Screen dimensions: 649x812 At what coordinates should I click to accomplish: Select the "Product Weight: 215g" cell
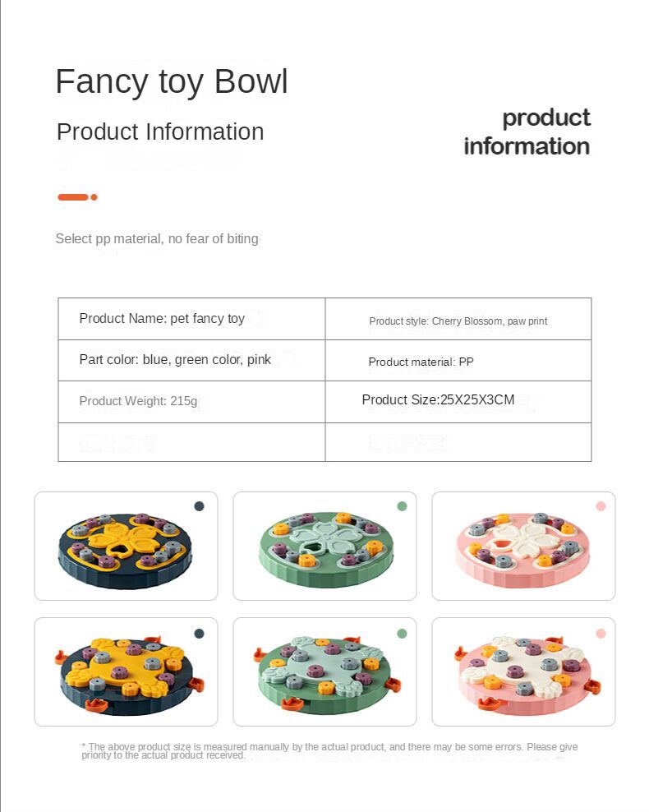click(x=138, y=401)
